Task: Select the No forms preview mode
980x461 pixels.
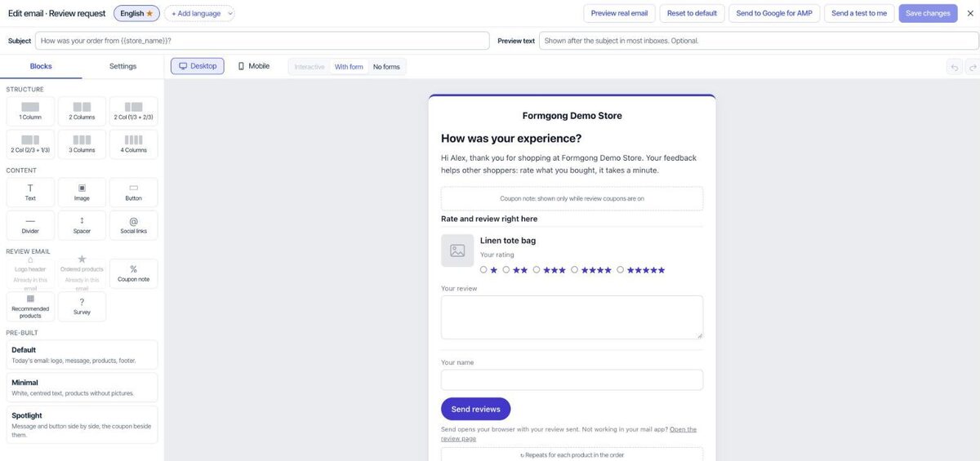Action: point(386,67)
